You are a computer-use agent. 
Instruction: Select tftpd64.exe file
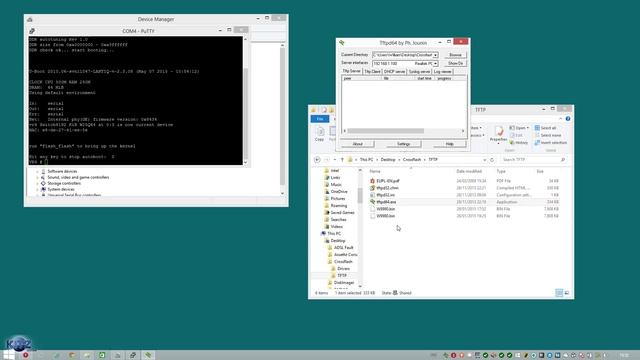tap(386, 202)
